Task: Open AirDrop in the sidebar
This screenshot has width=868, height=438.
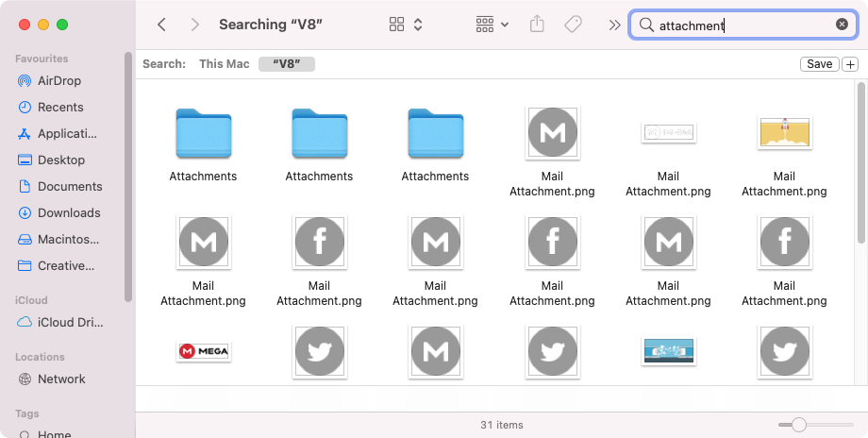Action: coord(58,81)
